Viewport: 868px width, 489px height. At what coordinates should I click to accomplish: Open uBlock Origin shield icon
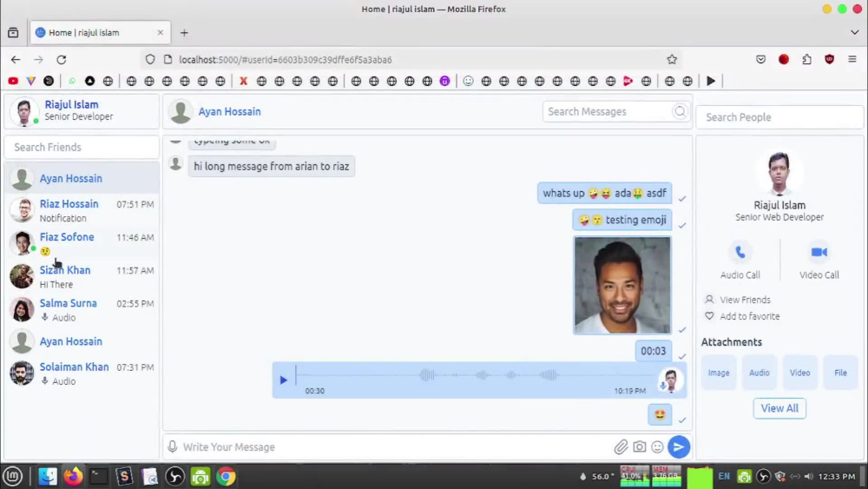(829, 59)
